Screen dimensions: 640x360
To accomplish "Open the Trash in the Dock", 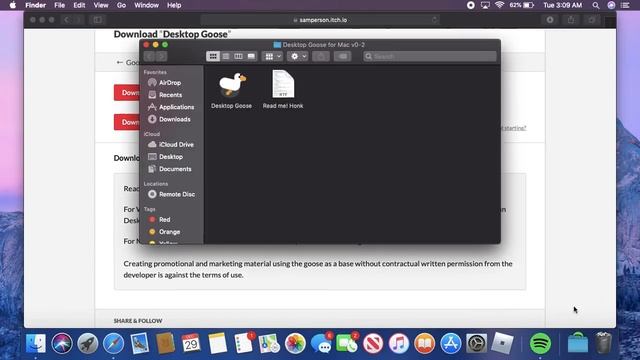I will click(603, 343).
